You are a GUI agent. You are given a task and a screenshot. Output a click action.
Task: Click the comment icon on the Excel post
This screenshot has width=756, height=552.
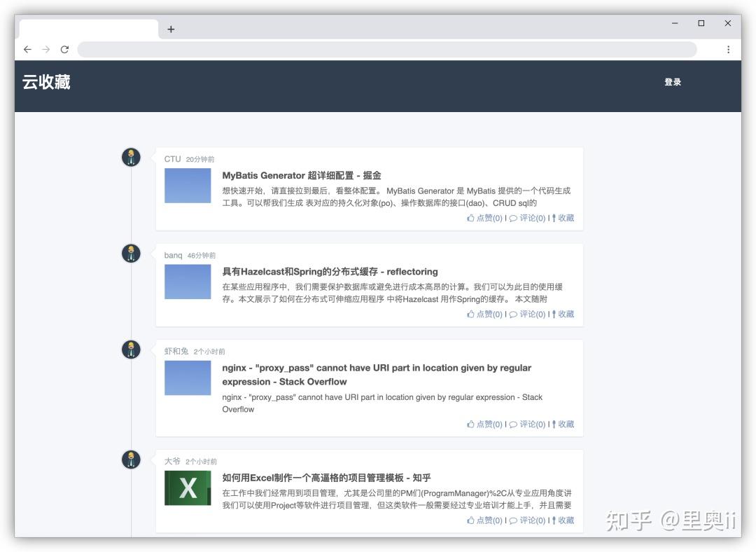click(512, 520)
